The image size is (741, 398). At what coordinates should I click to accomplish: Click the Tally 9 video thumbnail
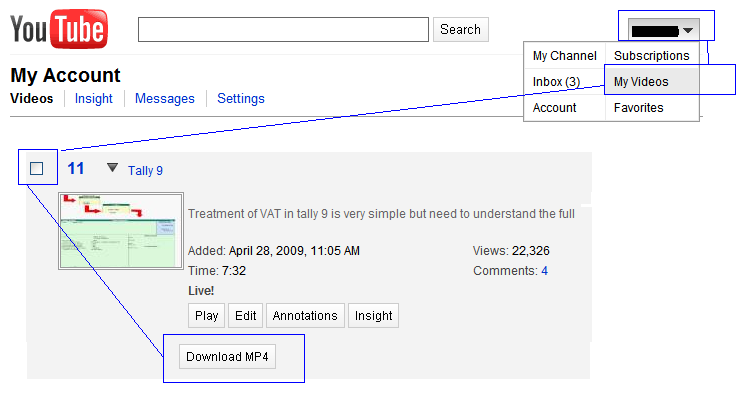point(121,231)
